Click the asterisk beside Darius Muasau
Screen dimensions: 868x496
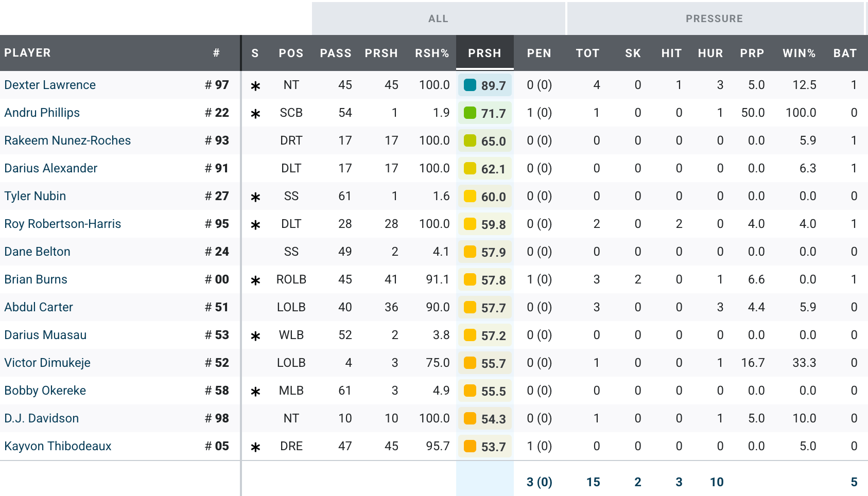255,336
